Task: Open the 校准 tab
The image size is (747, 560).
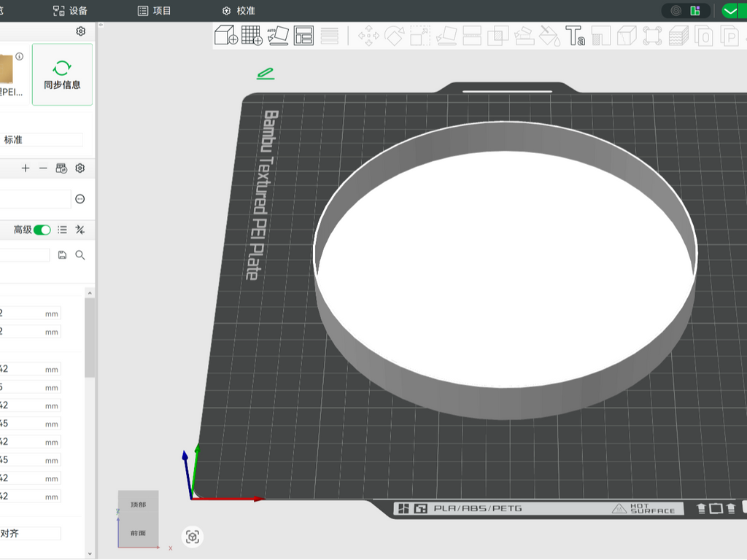Action: tap(239, 10)
